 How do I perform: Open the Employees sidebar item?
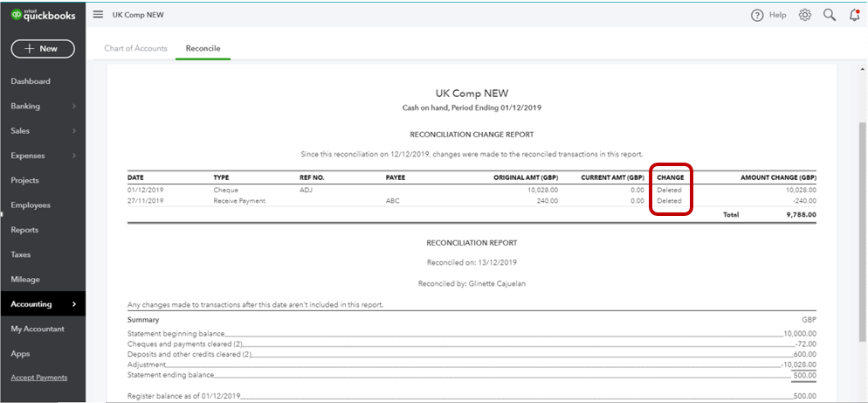point(31,205)
